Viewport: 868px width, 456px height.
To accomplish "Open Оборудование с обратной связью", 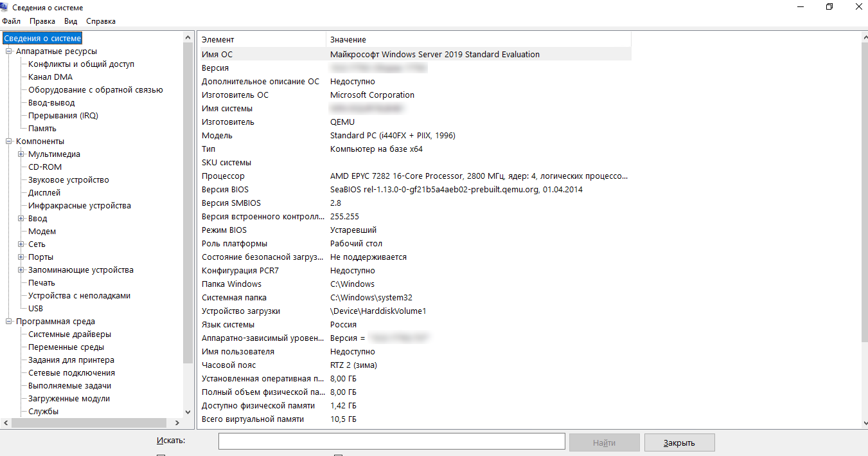I will 95,90.
